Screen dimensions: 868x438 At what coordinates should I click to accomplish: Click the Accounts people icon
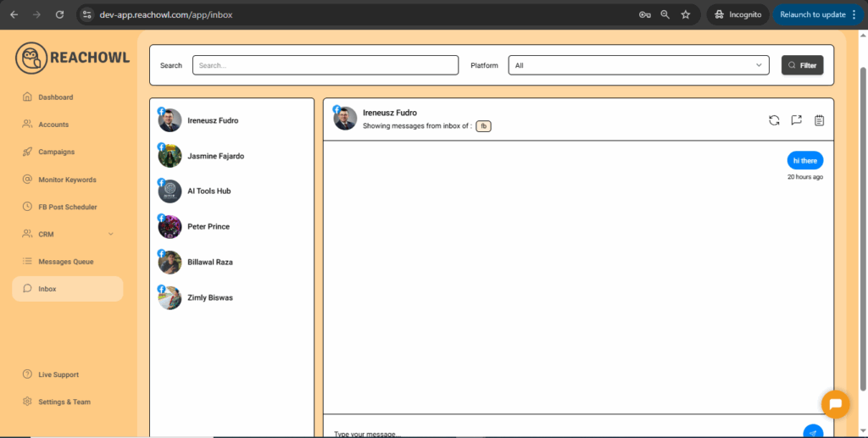tap(27, 125)
